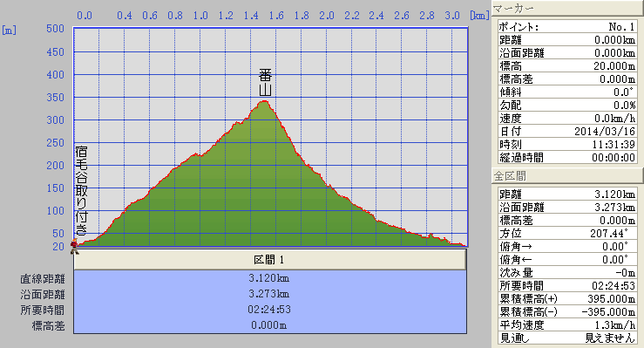The image size is (644, 348).
Task: Click the ポイント No. 1 field
Action: coord(567,27)
